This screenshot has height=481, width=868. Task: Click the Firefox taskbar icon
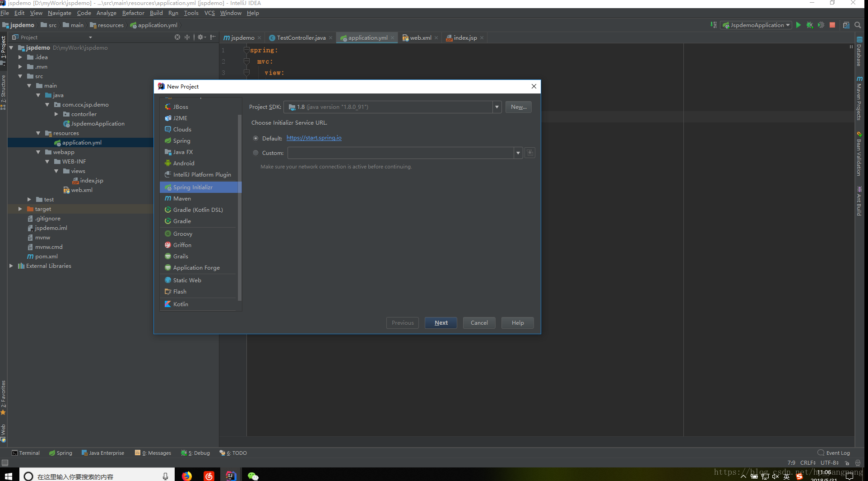click(187, 476)
